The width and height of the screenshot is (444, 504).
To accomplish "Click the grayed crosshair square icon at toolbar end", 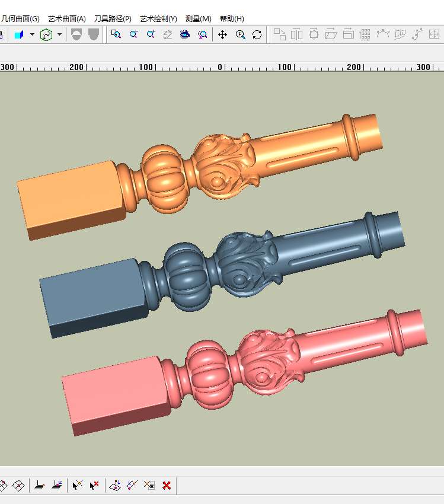I will pyautogui.click(x=434, y=34).
